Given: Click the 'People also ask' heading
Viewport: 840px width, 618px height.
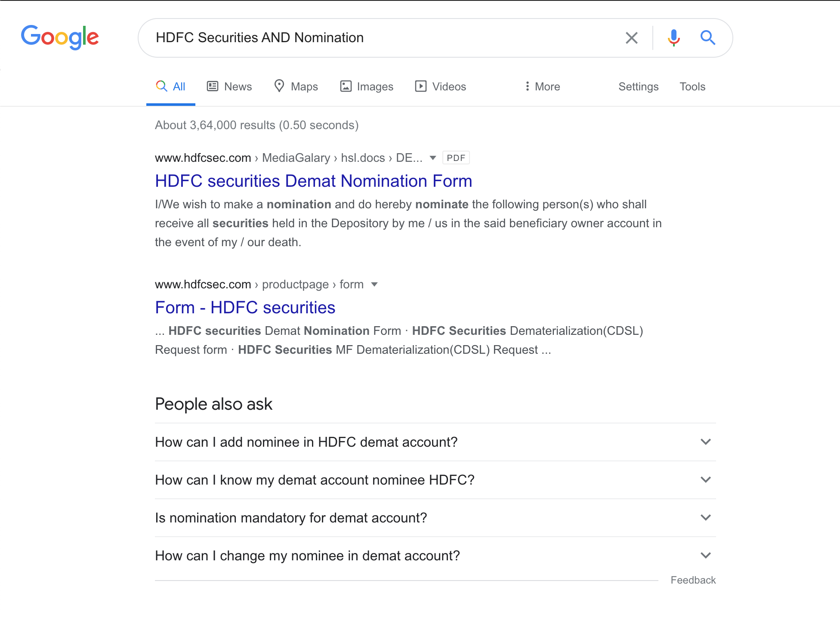Looking at the screenshot, I should pos(213,404).
